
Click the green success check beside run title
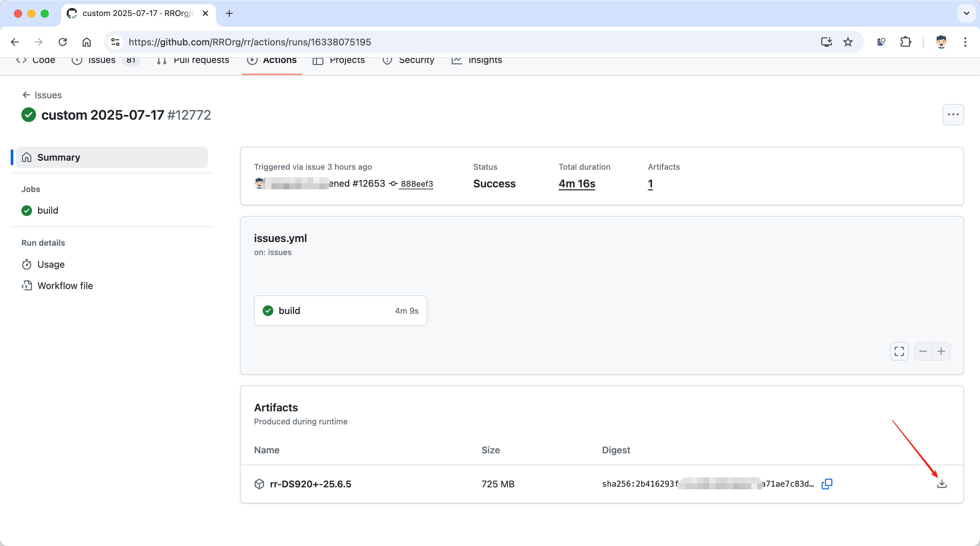click(x=29, y=115)
